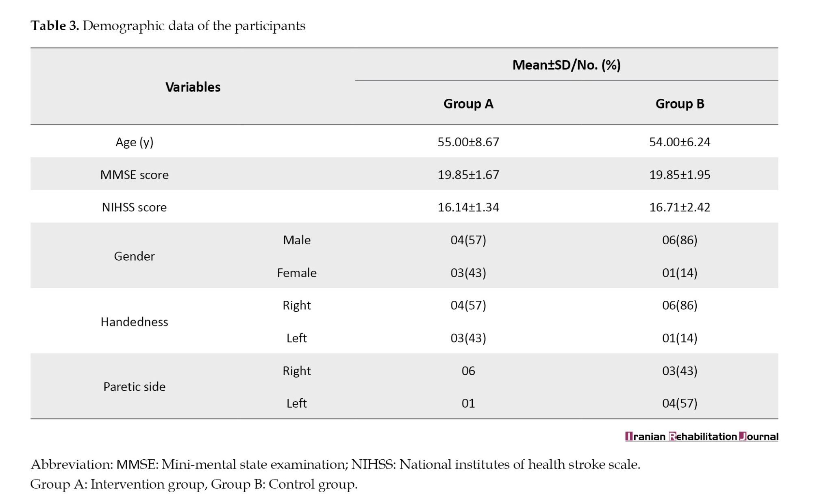The width and height of the screenshot is (813, 504).
Task: Select the Paretic side row label
Action: (134, 387)
